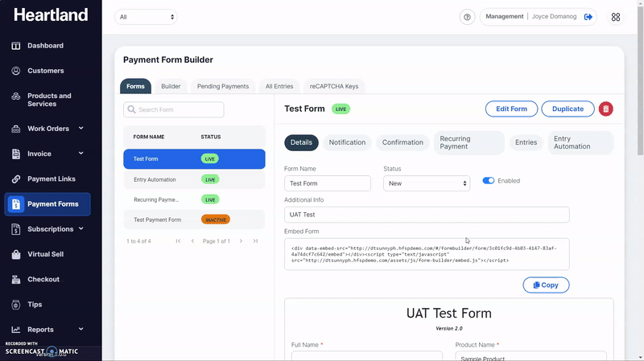
Task: Switch to the Builder tab
Action: (x=171, y=86)
